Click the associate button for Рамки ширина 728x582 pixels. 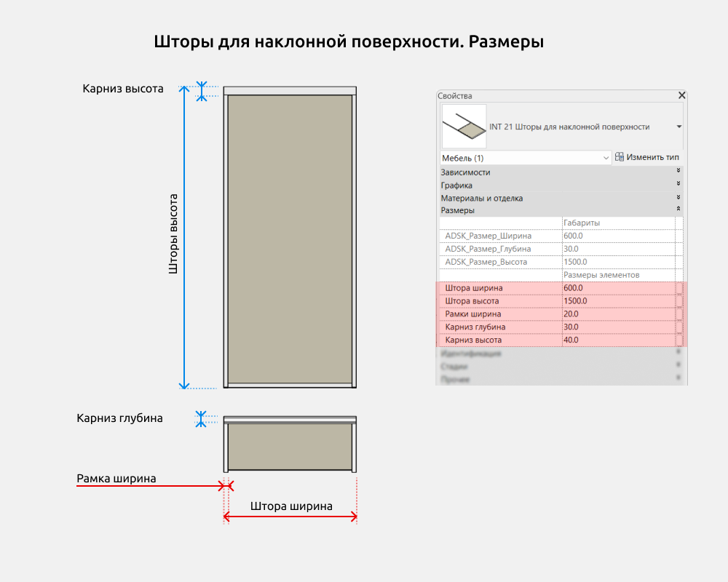pos(679,314)
